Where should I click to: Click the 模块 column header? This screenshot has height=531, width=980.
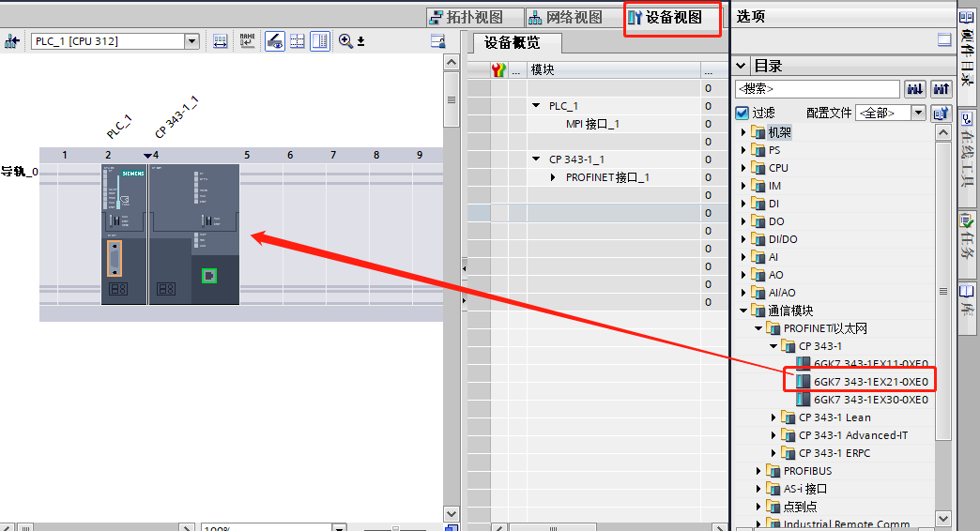pyautogui.click(x=614, y=70)
